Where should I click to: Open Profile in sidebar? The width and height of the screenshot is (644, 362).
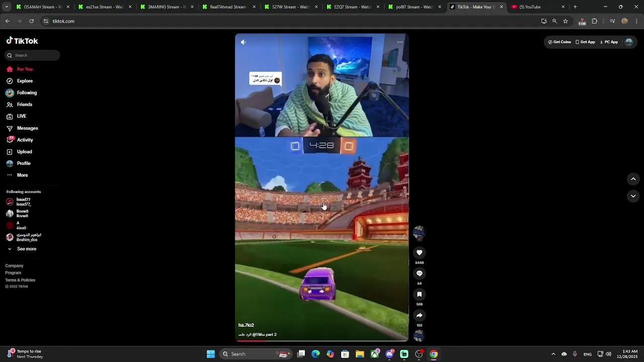coord(19,163)
